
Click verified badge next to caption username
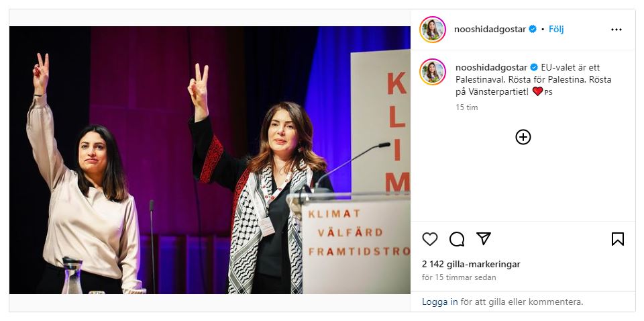(534, 67)
